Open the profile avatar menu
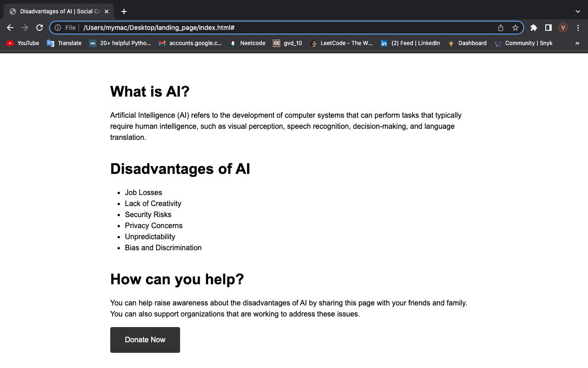The width and height of the screenshot is (588, 368). pos(563,28)
